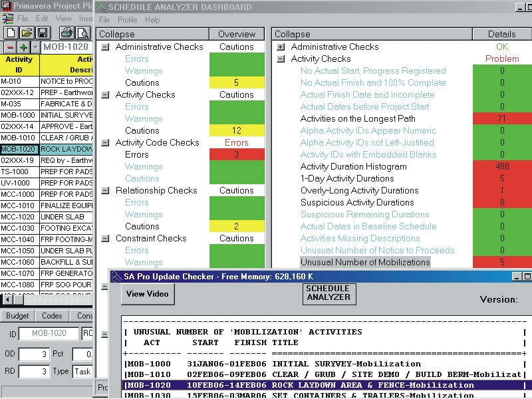
Task: Click the red Activity Code Errors count 3
Action: (237, 155)
